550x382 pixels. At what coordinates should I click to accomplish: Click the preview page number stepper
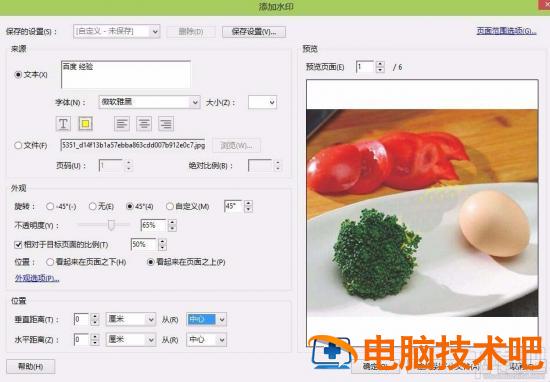380,67
